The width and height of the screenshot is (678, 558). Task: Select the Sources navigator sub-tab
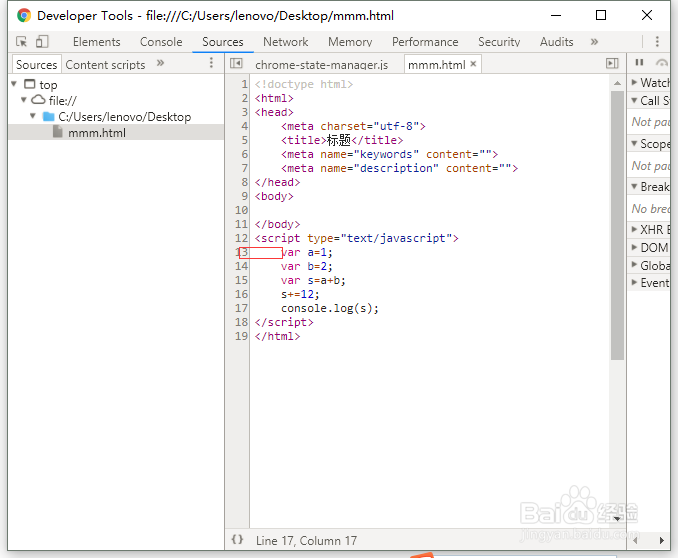pyautogui.click(x=36, y=64)
